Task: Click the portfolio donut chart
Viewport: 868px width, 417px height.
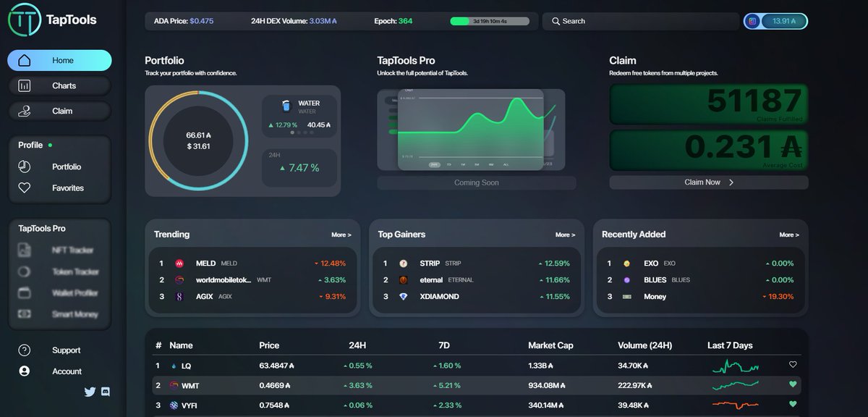Action: (x=198, y=140)
